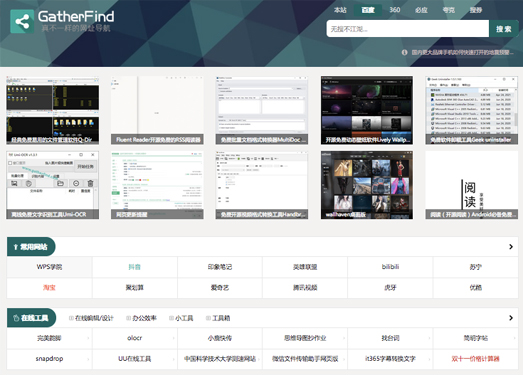Open the MultiDoc converter thumbnail

click(262, 110)
